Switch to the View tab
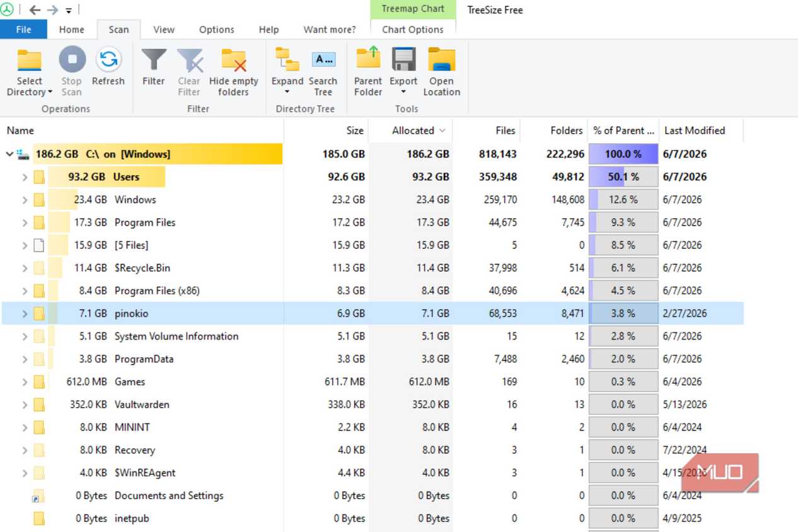This screenshot has width=798, height=532. tap(164, 30)
